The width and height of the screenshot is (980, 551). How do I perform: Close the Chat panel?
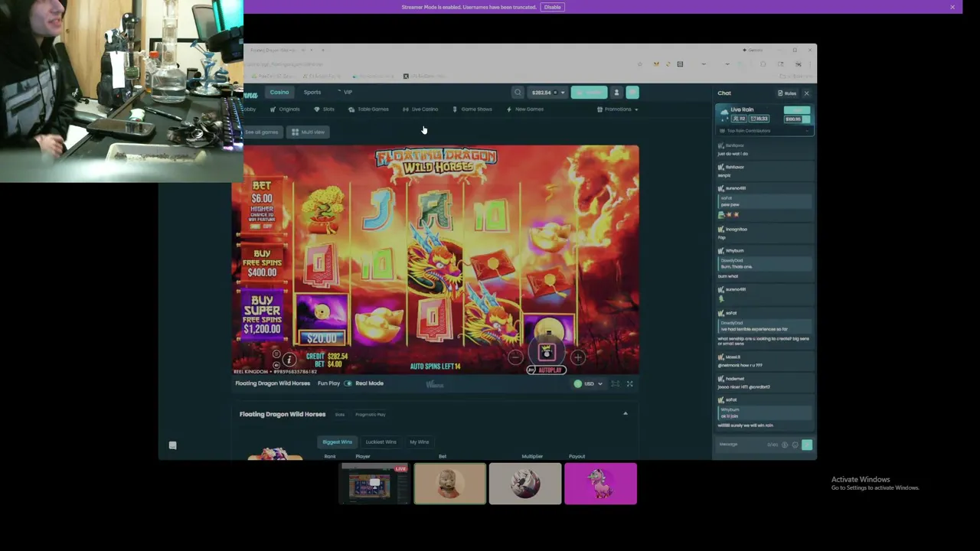pos(806,93)
